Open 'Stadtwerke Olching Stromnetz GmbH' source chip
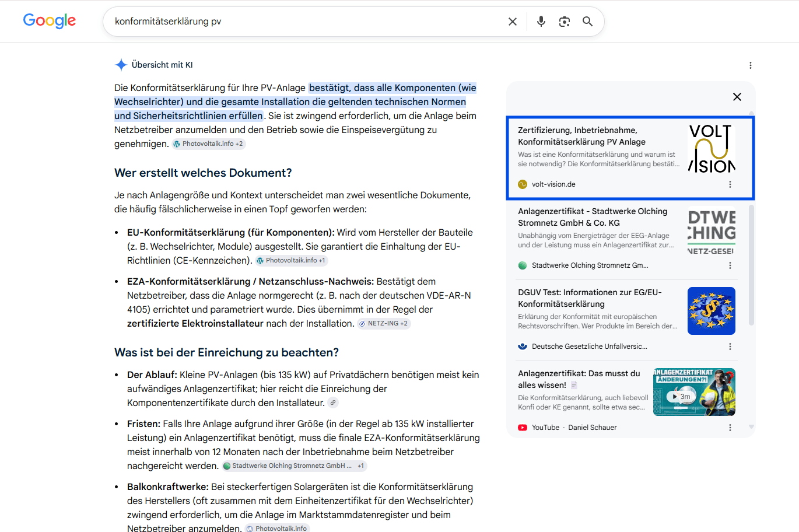 pos(295,466)
